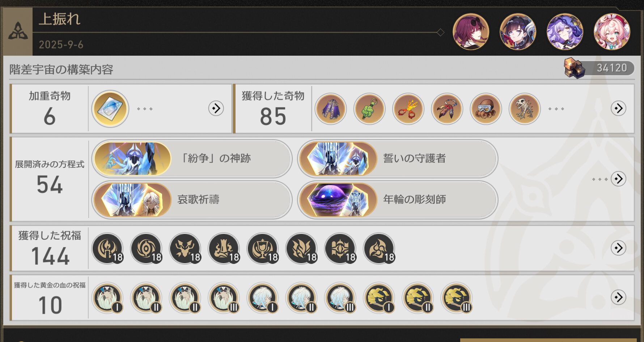Image resolution: width=644 pixels, height=342 pixels.
Task: Select the trophy blessing path icon
Action: pos(263,248)
